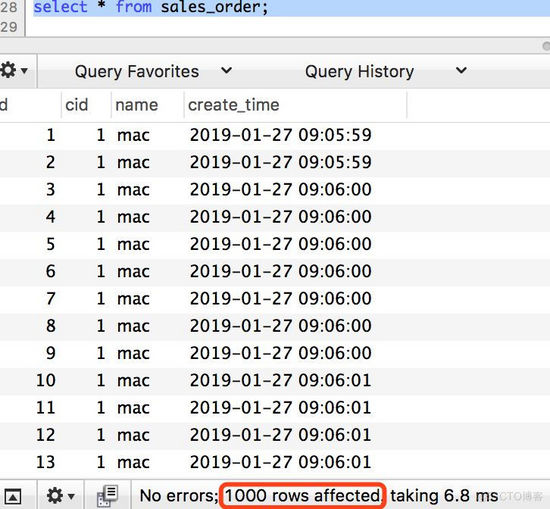Open the Query Favorites dropdown
Screen dimensions: 550x509
point(153,71)
